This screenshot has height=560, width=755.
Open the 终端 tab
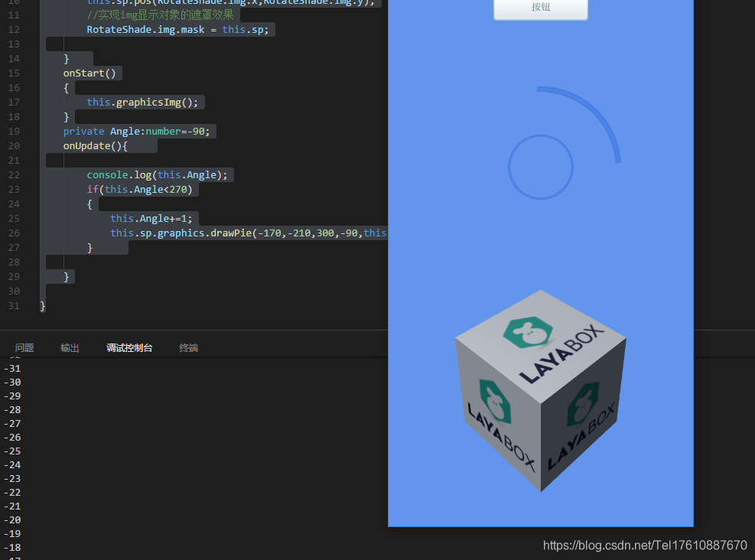(x=189, y=347)
